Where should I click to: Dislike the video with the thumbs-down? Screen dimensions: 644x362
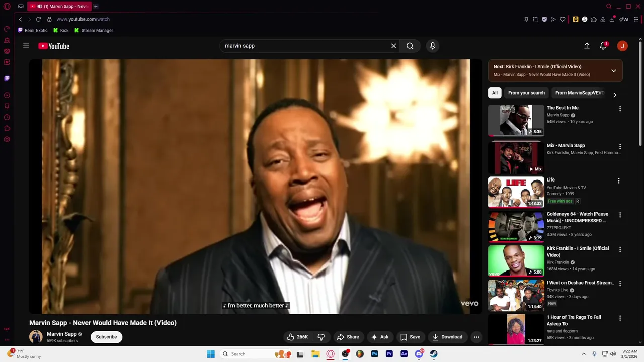[321, 337]
